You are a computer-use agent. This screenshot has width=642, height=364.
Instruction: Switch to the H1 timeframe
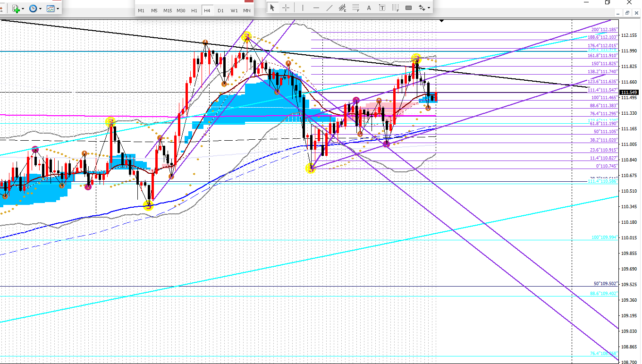point(194,10)
